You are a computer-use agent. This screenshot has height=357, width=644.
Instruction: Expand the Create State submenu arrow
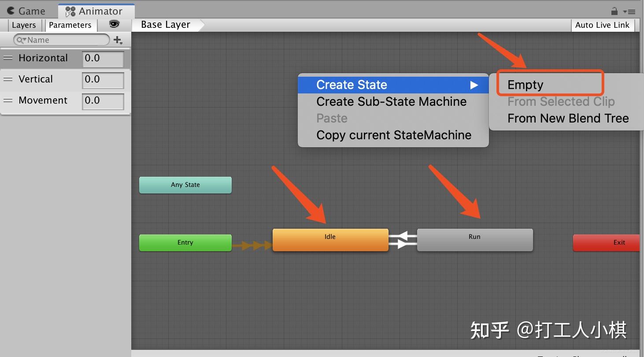(474, 85)
